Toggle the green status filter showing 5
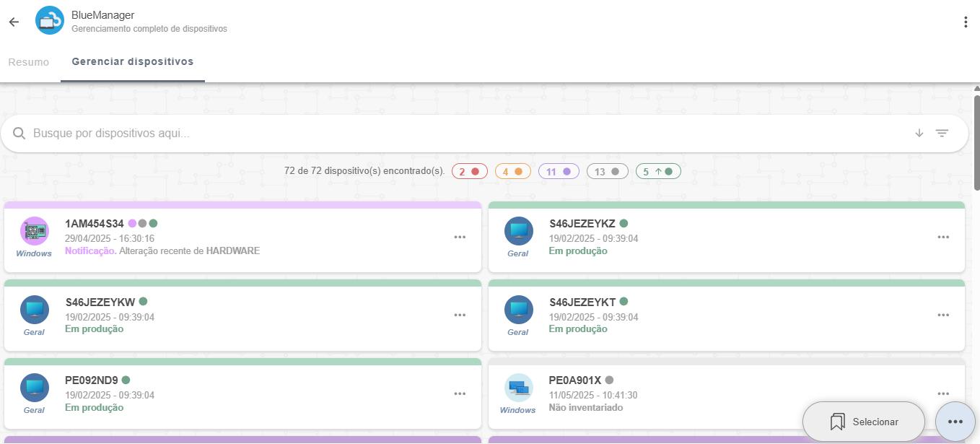Viewport: 980px width, 444px height. coord(657,172)
